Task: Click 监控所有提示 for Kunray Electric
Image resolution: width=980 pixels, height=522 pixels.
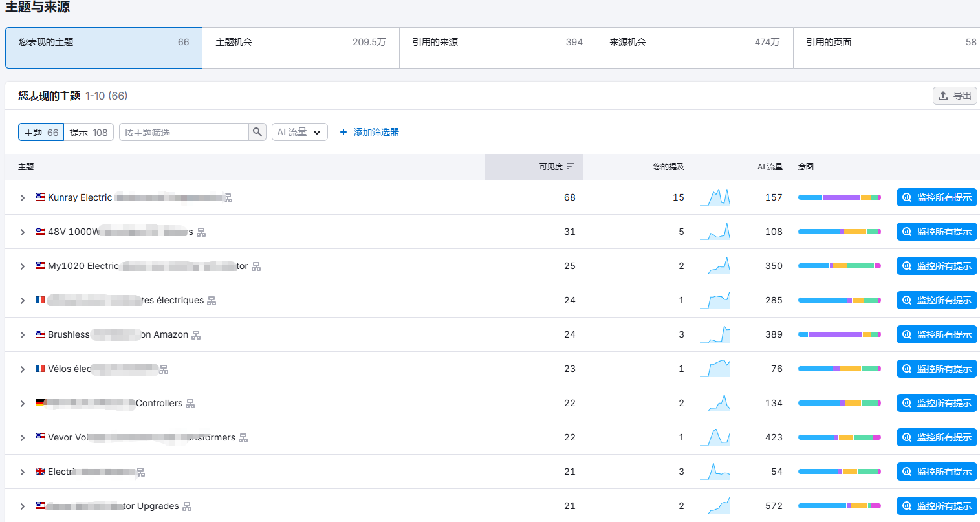Action: tap(937, 197)
